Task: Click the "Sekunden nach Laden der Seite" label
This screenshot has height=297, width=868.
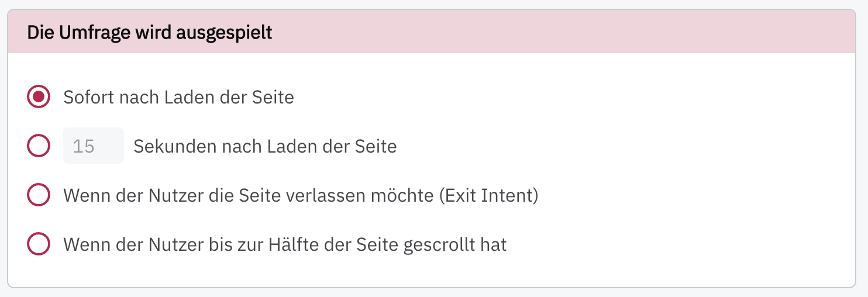Action: [265, 146]
